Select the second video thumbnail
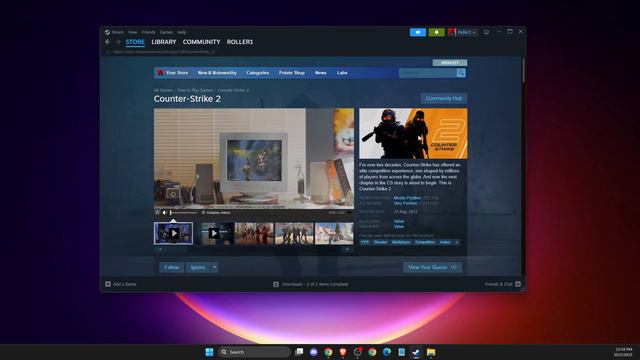The width and height of the screenshot is (640, 360). 214,233
